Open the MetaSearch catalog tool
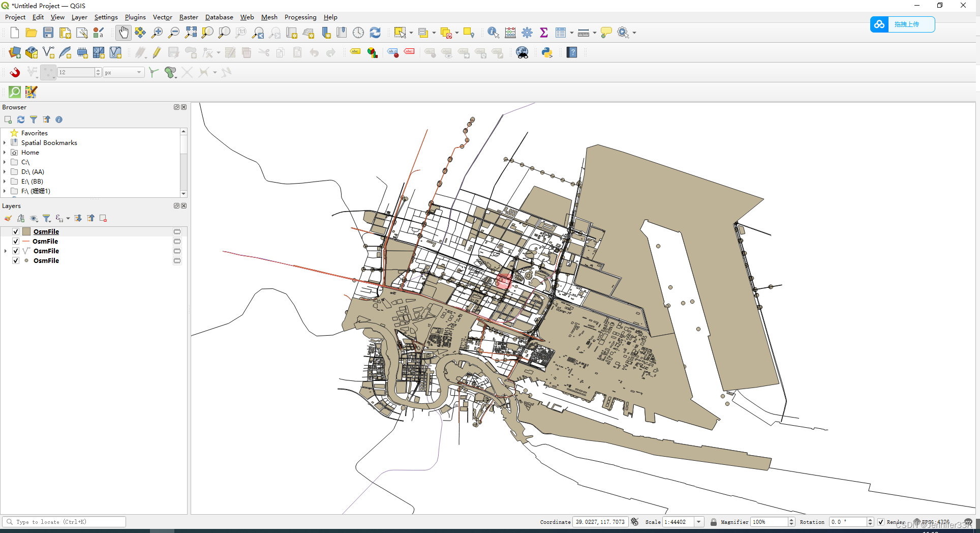Screen dimensions: 980x533 [523, 52]
